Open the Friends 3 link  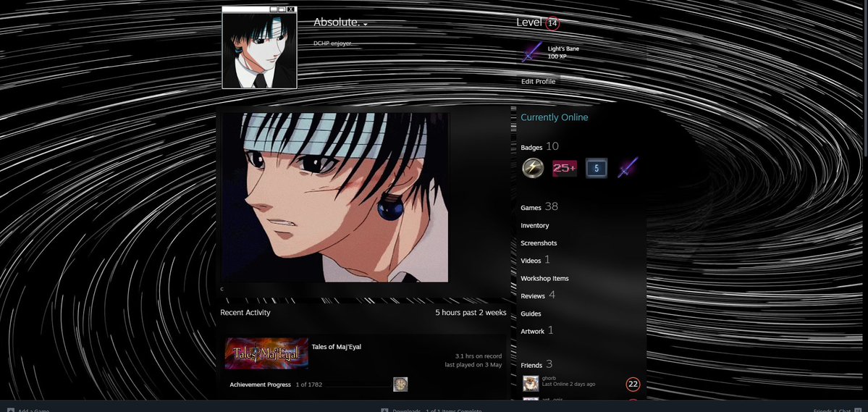536,364
